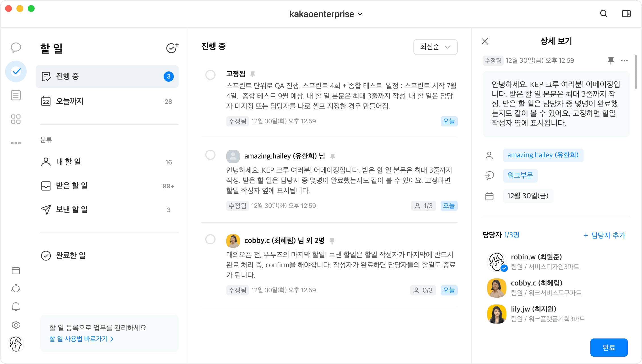Check the cobby.c task completion circle

210,239
